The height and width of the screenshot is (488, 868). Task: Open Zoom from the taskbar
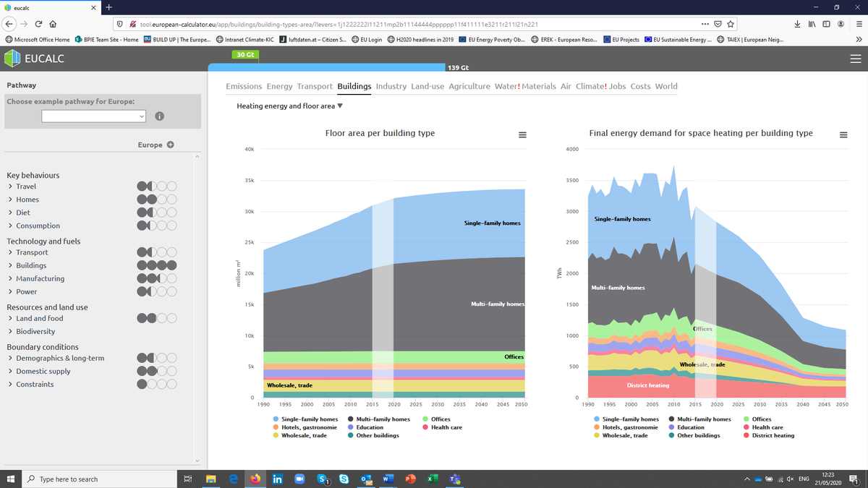(x=299, y=479)
